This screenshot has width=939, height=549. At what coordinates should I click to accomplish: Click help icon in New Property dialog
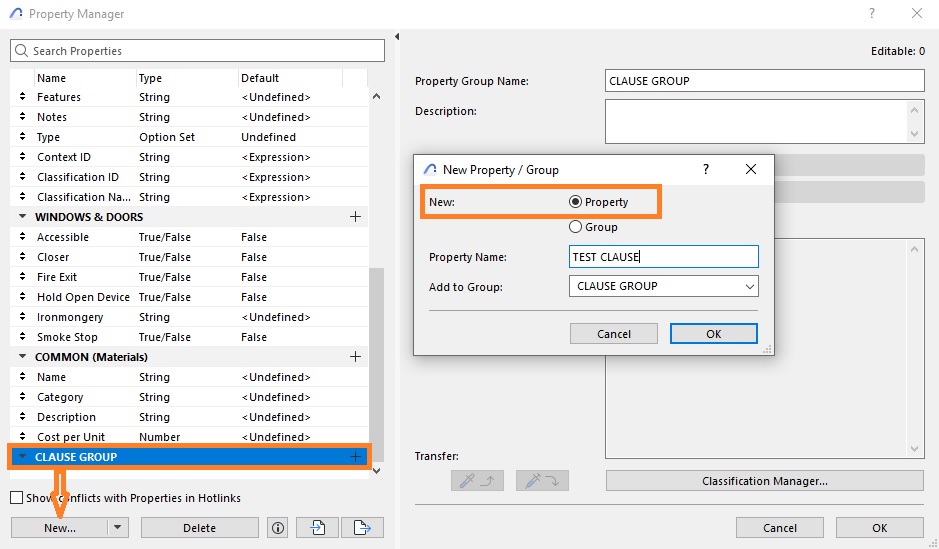click(706, 169)
